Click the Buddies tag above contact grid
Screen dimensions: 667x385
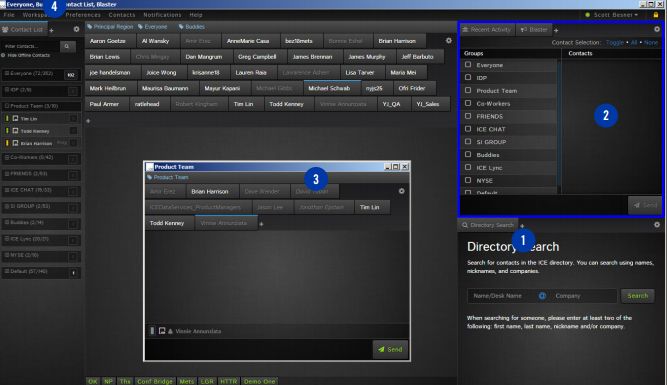point(192,26)
